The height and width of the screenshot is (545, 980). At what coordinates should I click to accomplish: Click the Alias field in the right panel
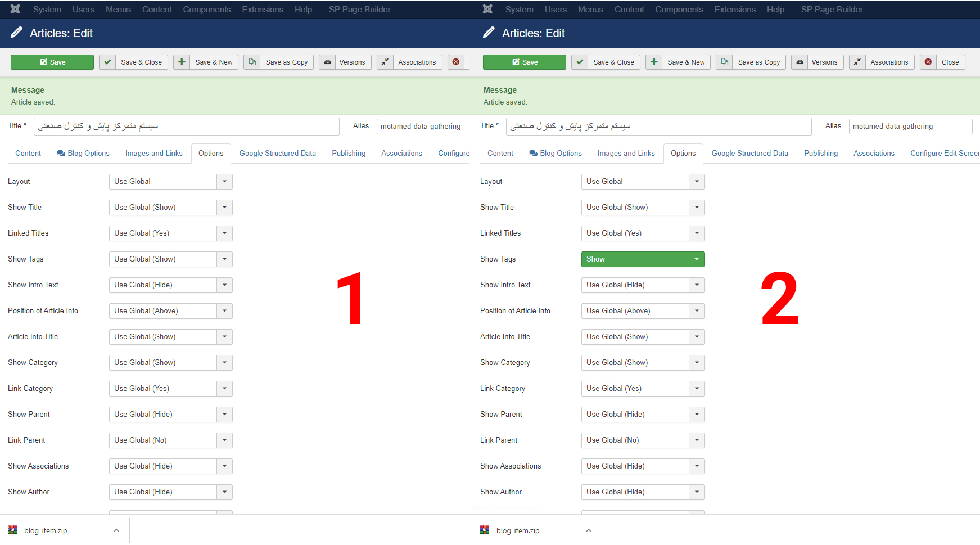pyautogui.click(x=910, y=127)
